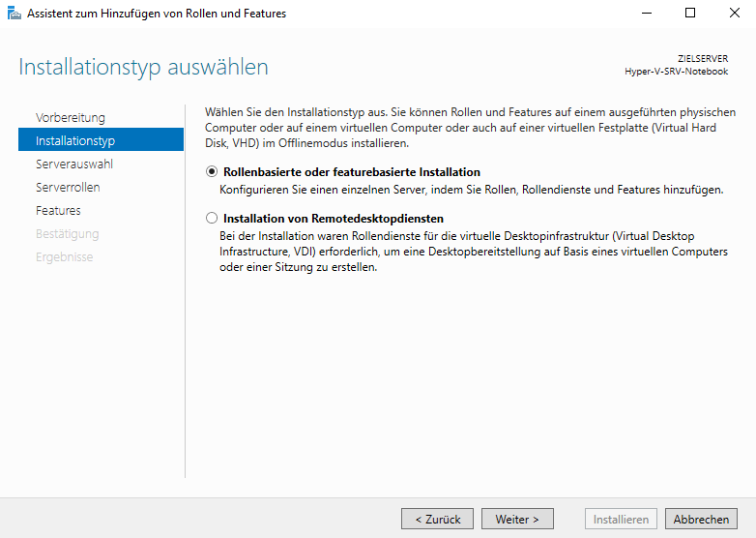Click the disabled Installieren button
The height and width of the screenshot is (538, 756).
621,520
